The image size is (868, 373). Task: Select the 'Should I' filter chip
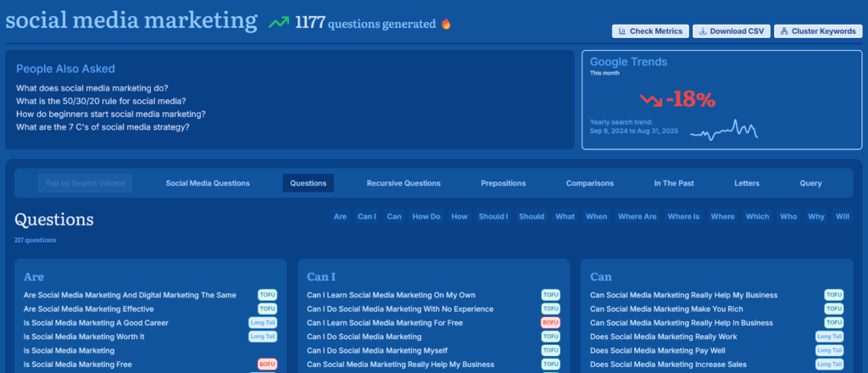pos(493,216)
